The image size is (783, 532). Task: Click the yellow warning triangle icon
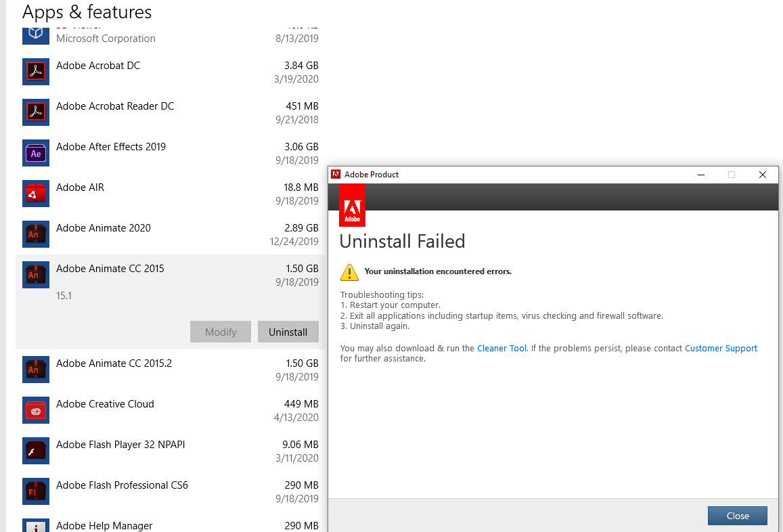[x=350, y=272]
